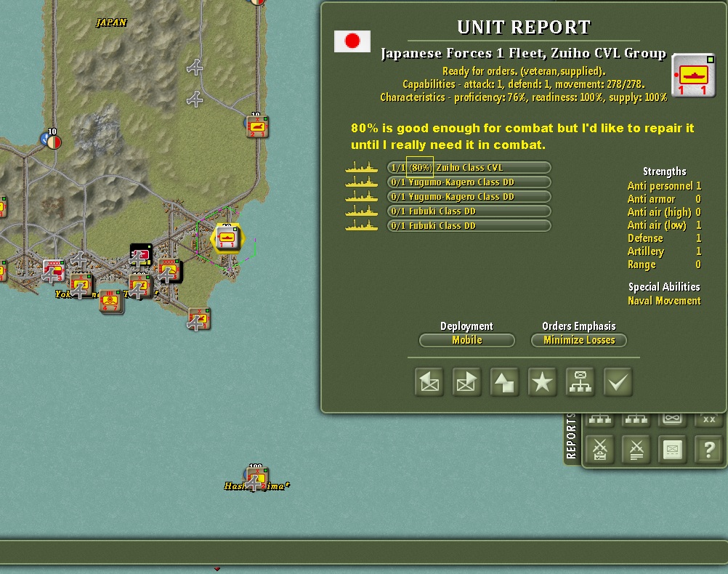Click the naval unit counter in the report header
The image size is (728, 574).
tap(693, 76)
